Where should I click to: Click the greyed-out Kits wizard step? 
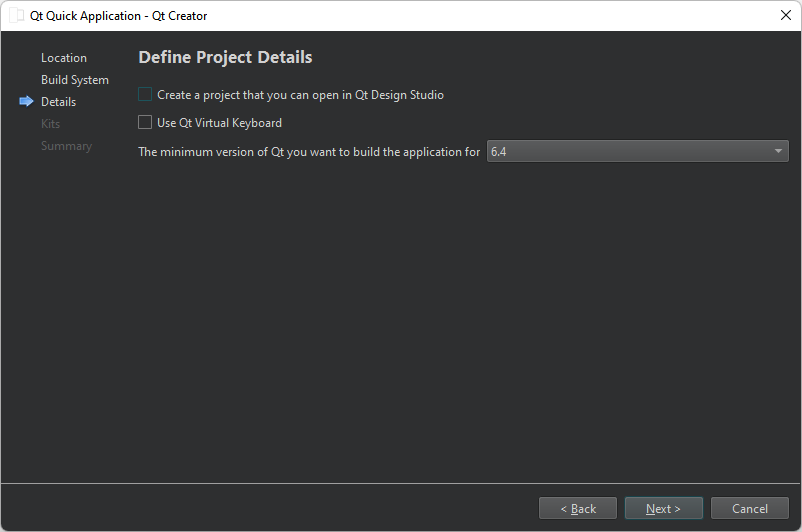point(50,124)
